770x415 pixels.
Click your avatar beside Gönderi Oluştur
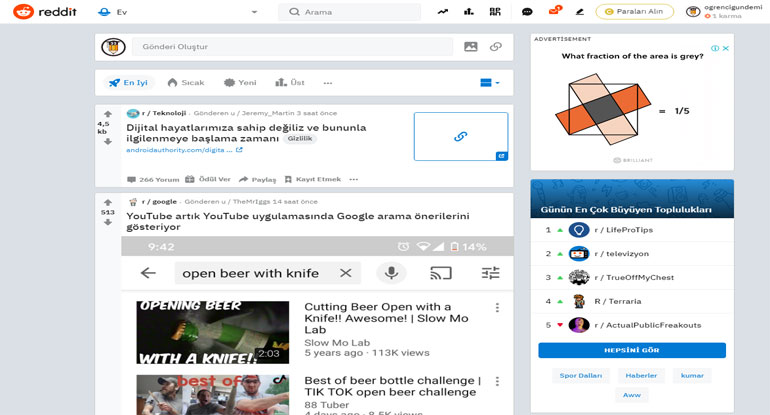pos(113,47)
